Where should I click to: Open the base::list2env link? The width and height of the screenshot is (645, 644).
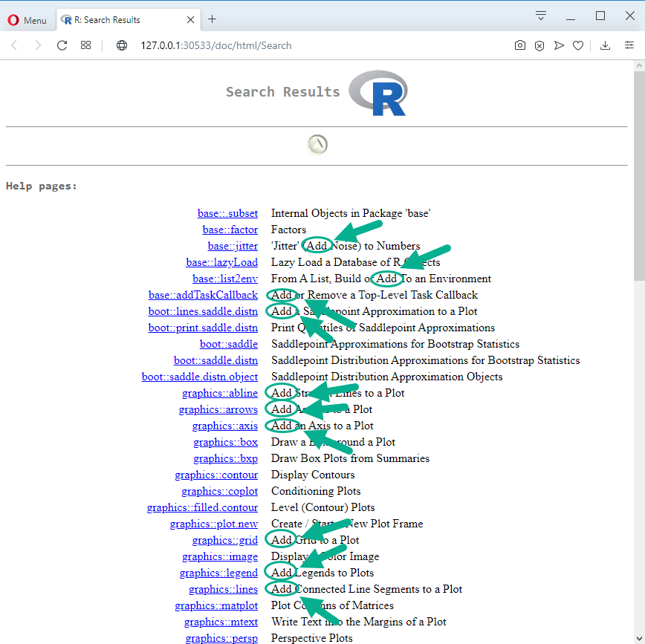pos(225,279)
